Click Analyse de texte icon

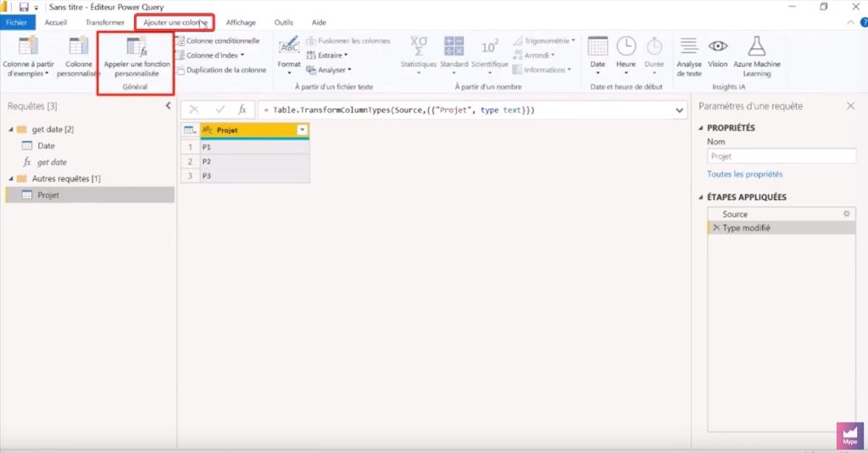688,46
